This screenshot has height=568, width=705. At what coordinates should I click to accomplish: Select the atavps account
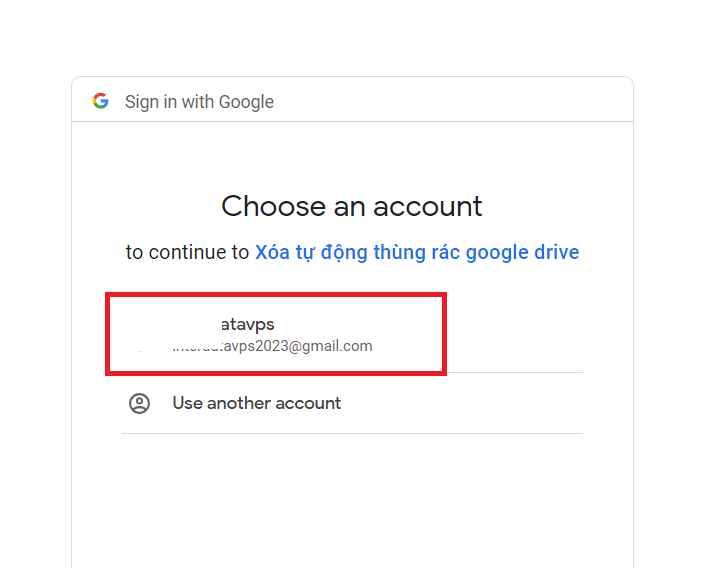point(276,334)
